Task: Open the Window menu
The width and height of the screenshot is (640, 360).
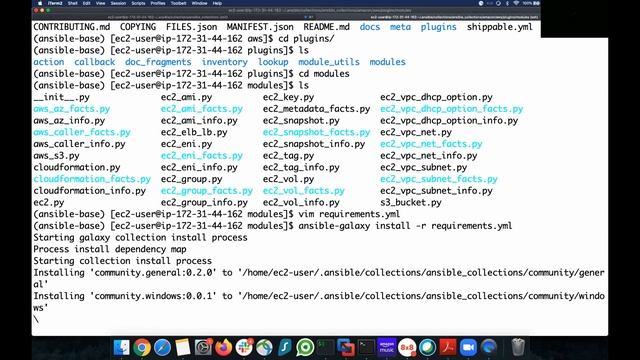Action: pyautogui.click(x=199, y=3)
